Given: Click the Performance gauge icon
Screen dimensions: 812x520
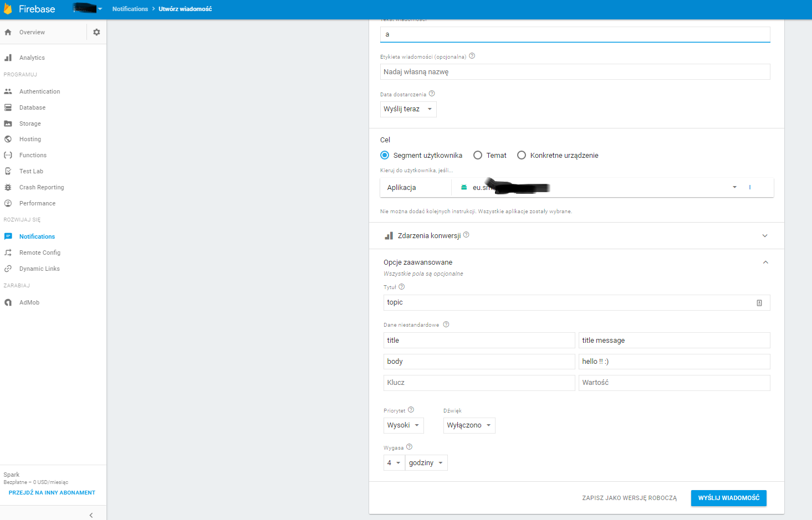Looking at the screenshot, I should [8, 203].
